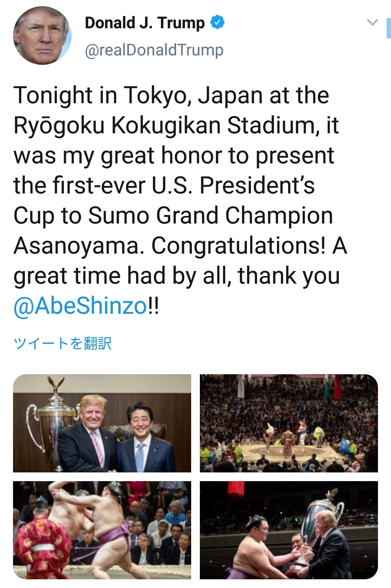Screen dimensions: 391x588
Task: Open the tweet options chevron menu
Action: pos(372,23)
